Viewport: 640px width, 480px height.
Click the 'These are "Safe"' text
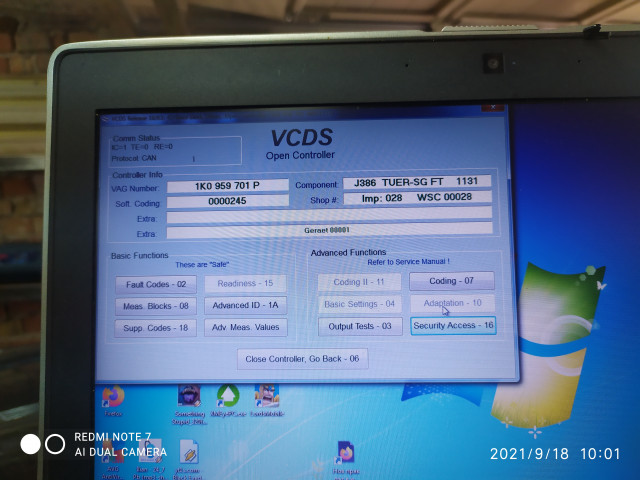[202, 264]
